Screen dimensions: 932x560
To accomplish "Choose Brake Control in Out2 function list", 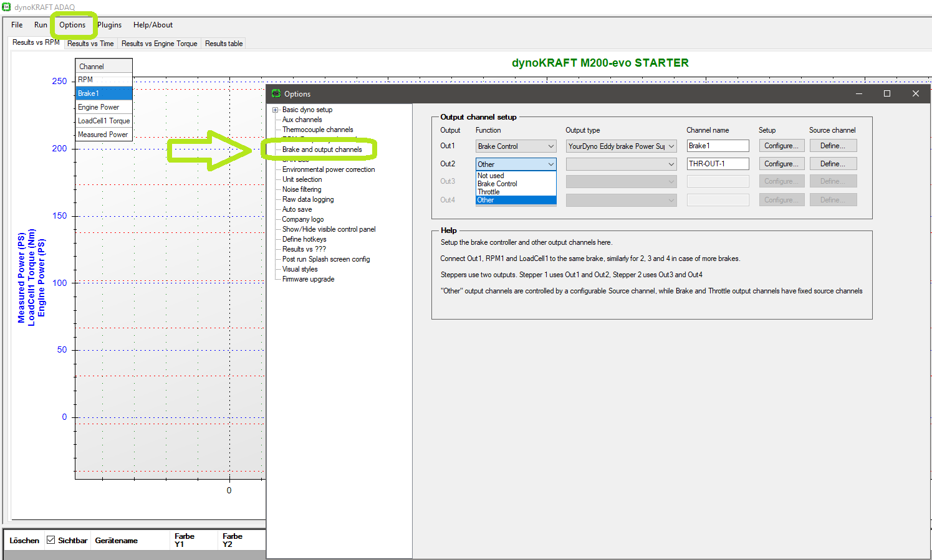I will click(516, 184).
